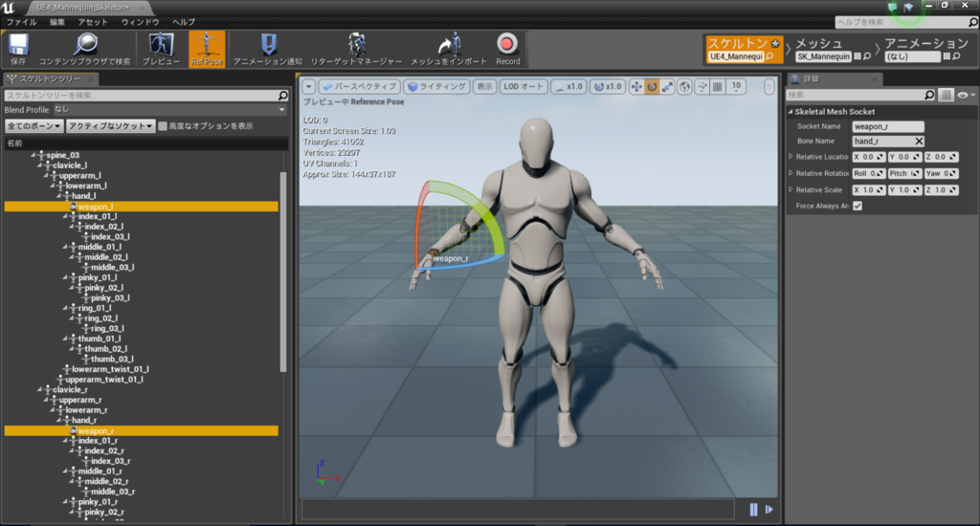Click the Socket Name weapon_r field
The height and width of the screenshot is (526, 980).
pyautogui.click(x=888, y=126)
